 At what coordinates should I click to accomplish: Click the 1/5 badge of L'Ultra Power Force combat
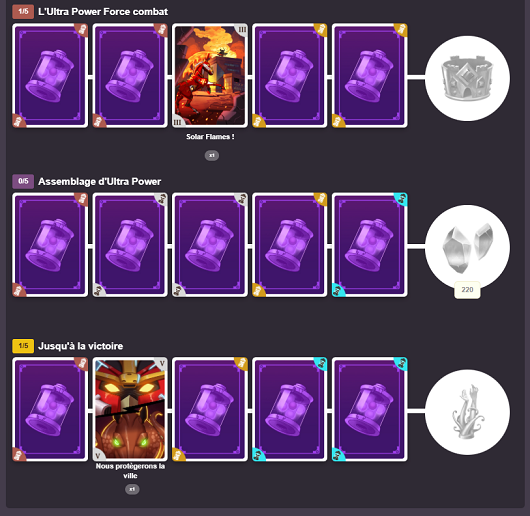(23, 11)
